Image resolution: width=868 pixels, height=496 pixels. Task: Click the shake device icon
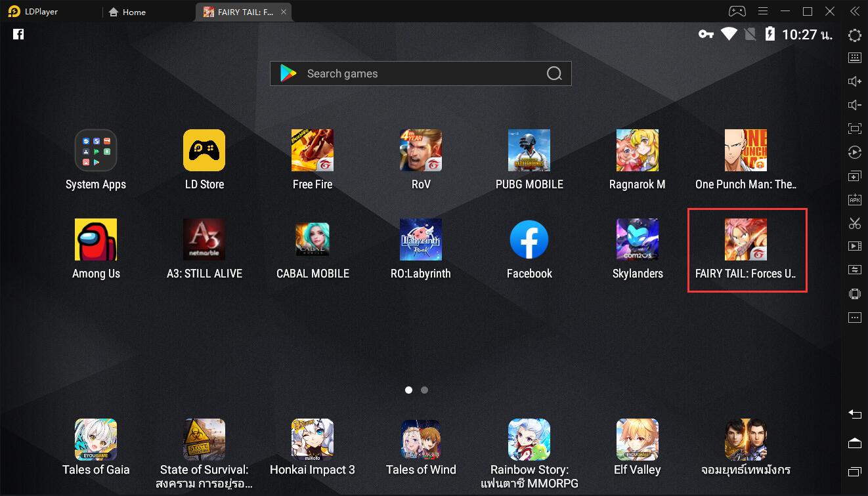pyautogui.click(x=854, y=293)
